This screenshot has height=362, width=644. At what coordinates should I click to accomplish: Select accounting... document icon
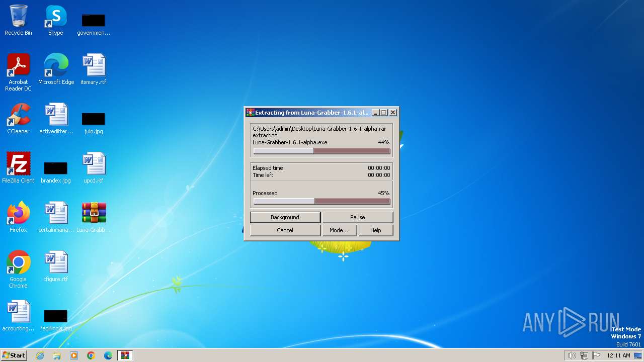18,316
